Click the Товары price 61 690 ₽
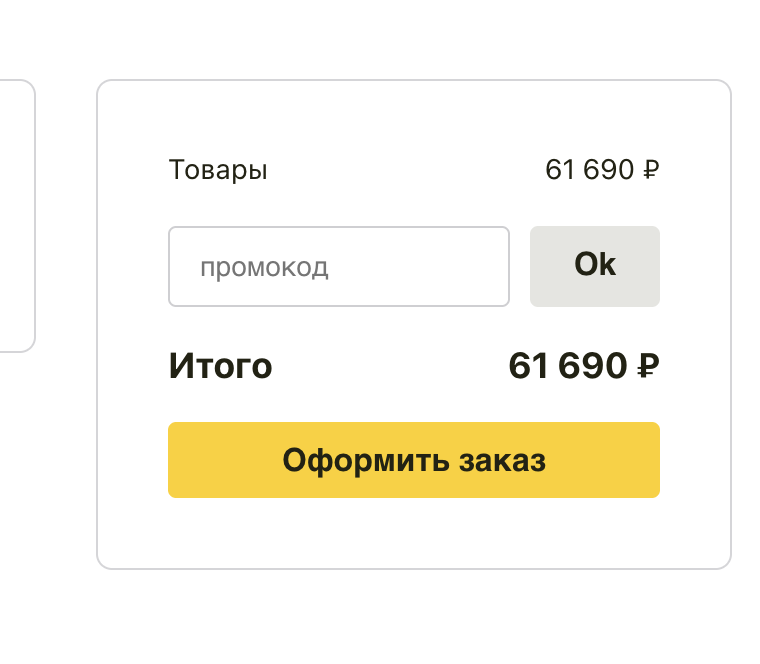 click(x=601, y=170)
